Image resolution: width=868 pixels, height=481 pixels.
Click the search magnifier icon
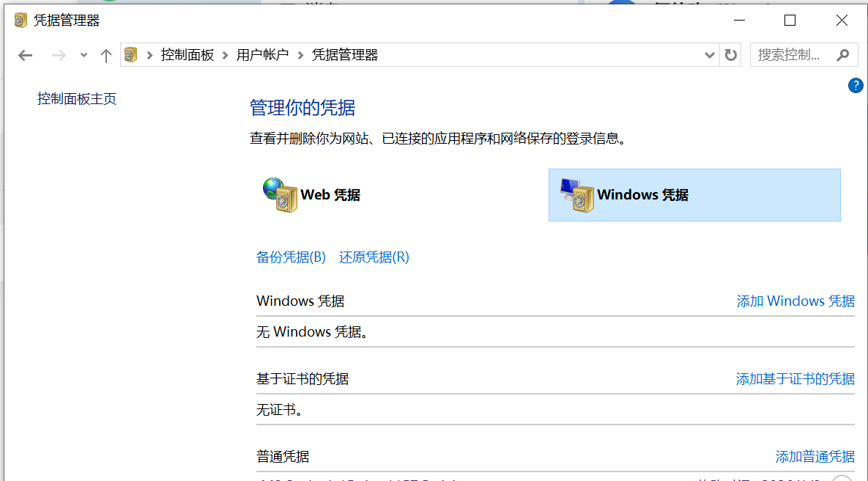pos(843,55)
